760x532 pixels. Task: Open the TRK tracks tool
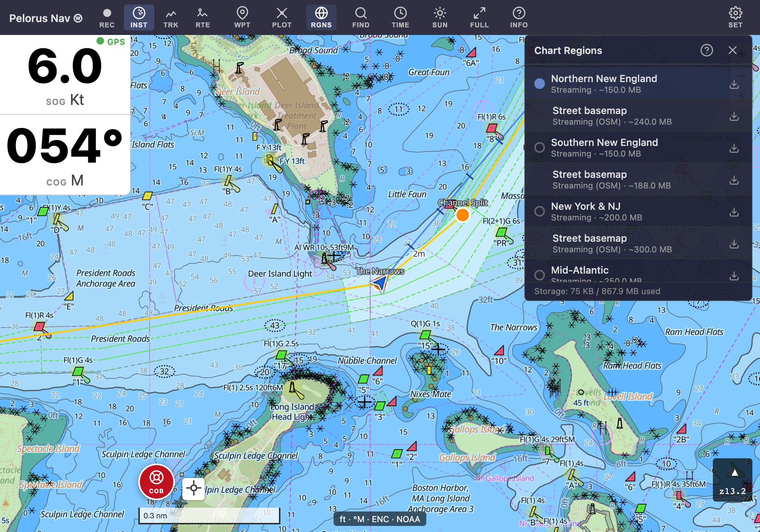[171, 18]
